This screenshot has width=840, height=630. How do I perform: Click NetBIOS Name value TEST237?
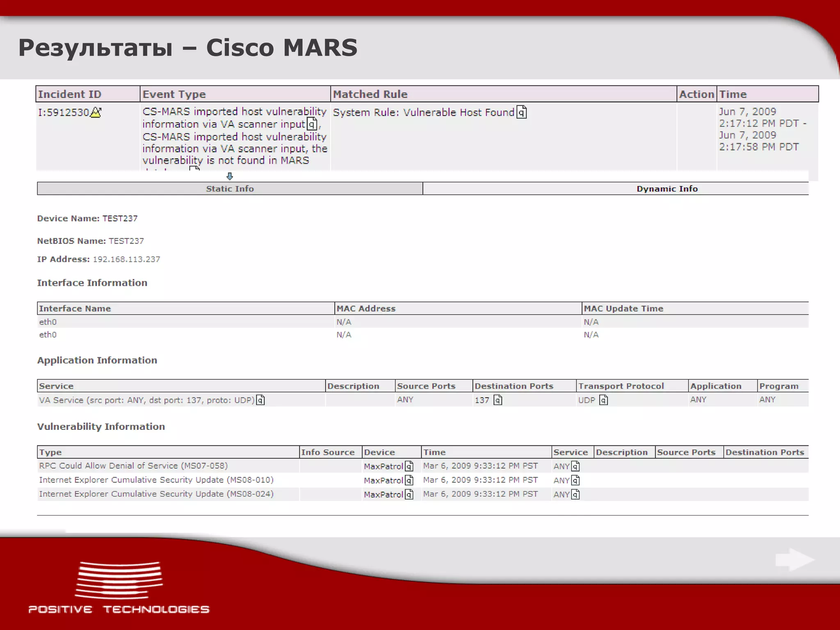tap(126, 241)
